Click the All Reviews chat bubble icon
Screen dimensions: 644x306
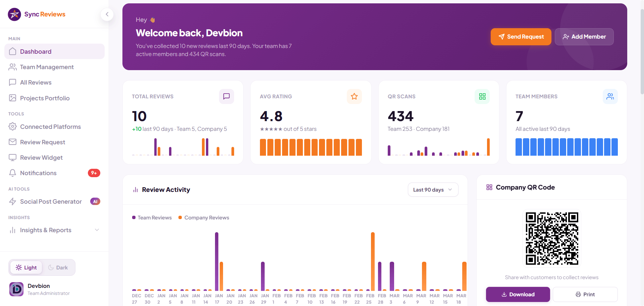(x=13, y=83)
